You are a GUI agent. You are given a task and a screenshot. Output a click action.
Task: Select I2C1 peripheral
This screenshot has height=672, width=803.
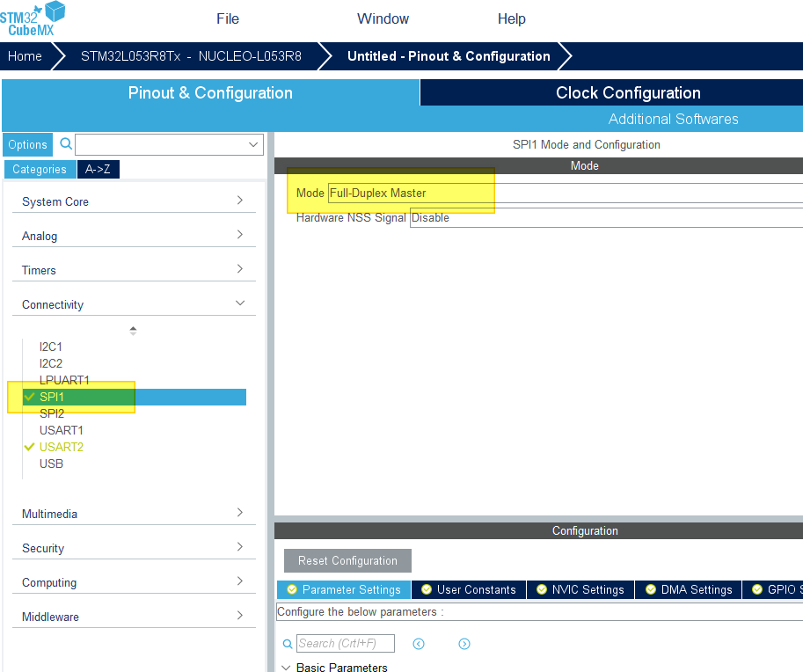click(51, 347)
